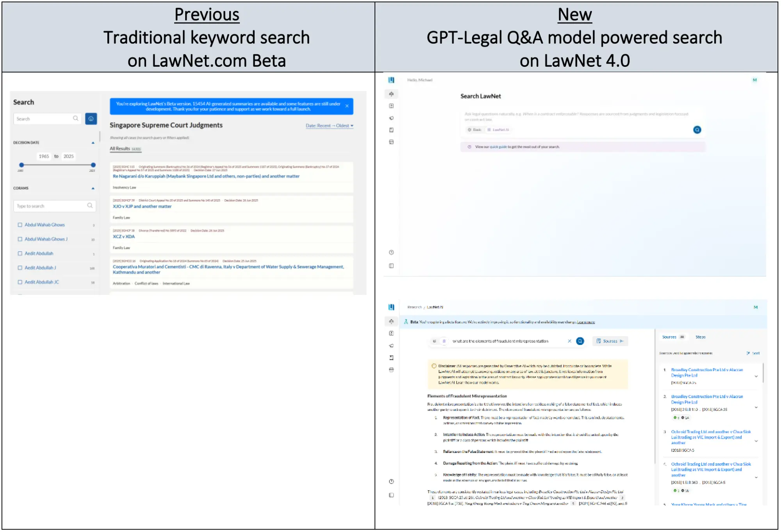This screenshot has height=532, width=781.
Task: Collapse the CORAMS filter section
Action: pyautogui.click(x=93, y=189)
